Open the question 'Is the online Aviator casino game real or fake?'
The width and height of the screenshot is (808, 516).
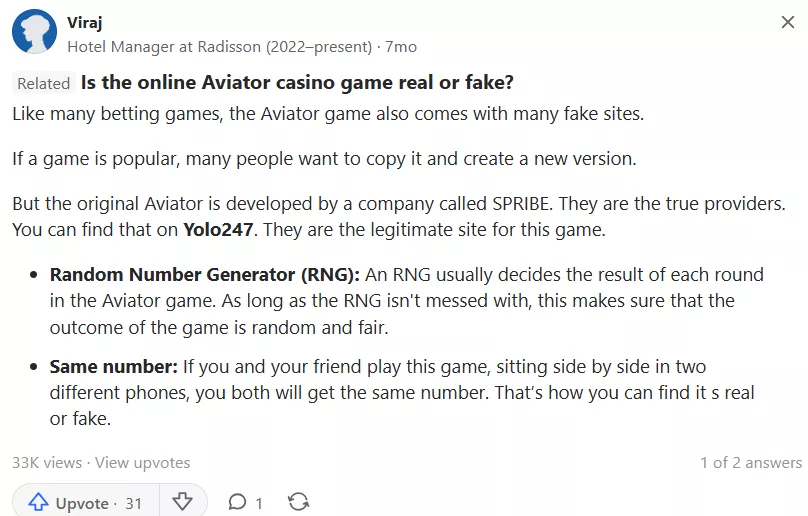[297, 82]
